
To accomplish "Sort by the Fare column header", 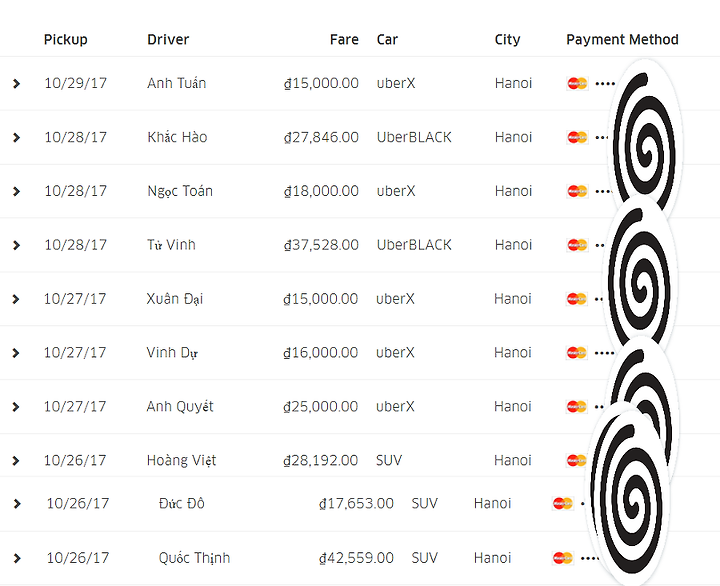I will (x=344, y=39).
